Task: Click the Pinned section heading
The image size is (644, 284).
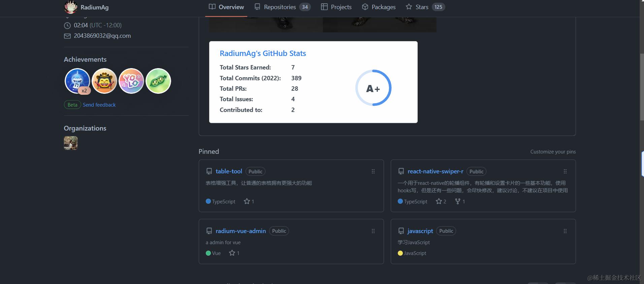Action: click(209, 151)
